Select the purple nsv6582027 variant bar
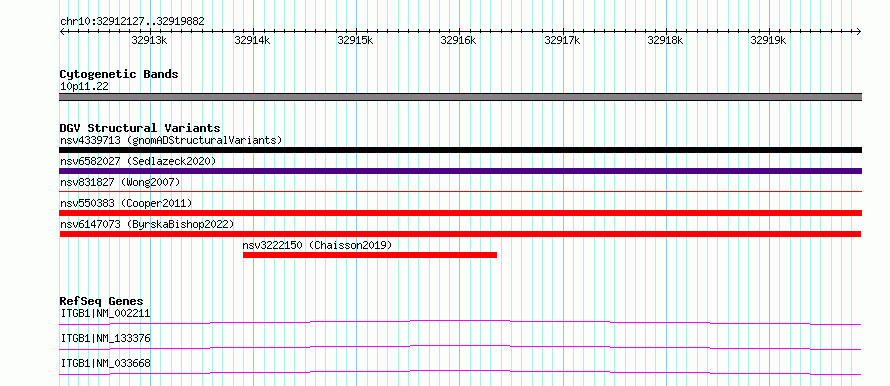This screenshot has width=890, height=386. 460,171
